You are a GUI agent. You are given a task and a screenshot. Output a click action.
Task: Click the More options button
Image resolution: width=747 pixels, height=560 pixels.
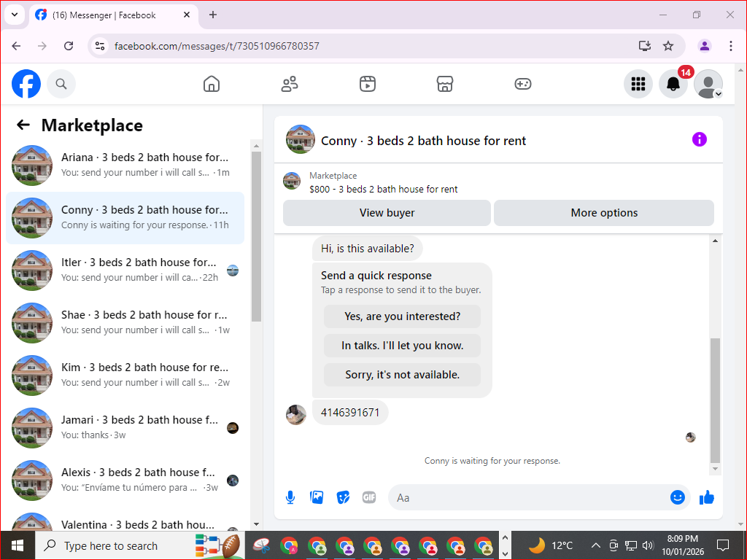tap(604, 213)
